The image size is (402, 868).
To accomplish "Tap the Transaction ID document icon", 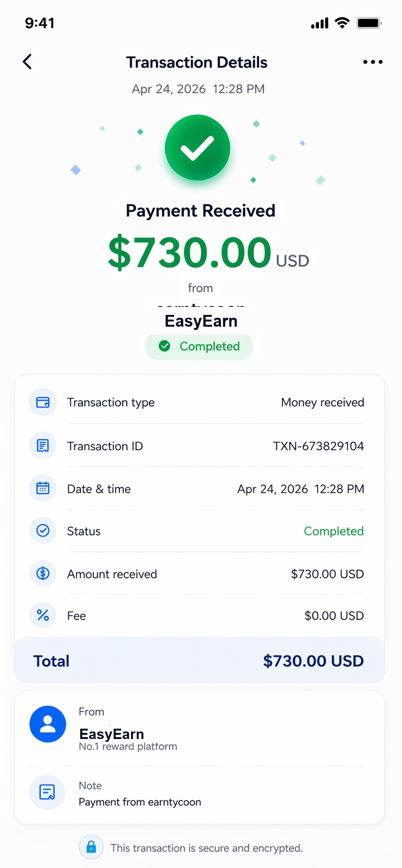I will (43, 445).
